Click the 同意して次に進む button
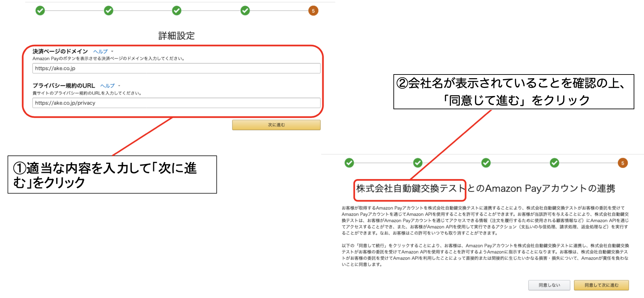This screenshot has height=298, width=644. coord(601,285)
